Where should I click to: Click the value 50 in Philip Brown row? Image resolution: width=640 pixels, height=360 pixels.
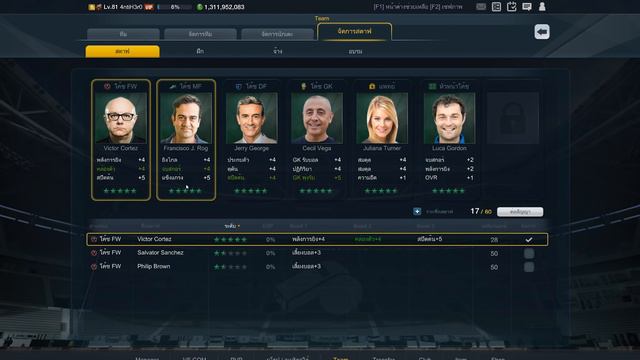(x=494, y=267)
